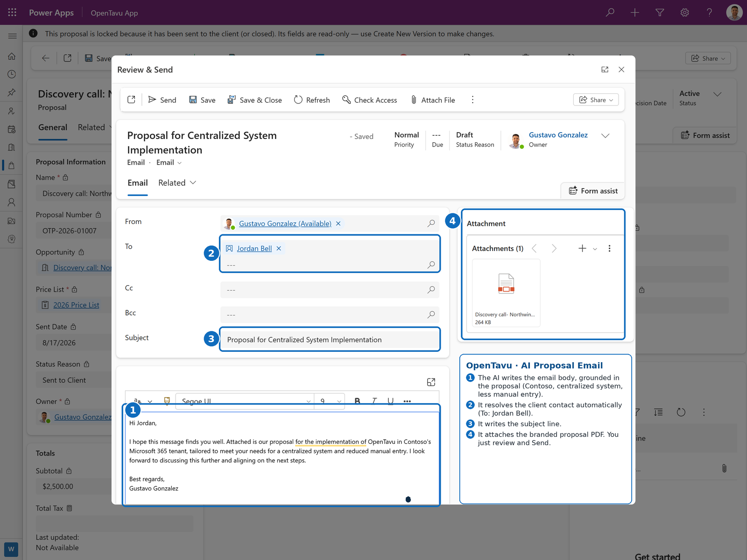
Task: Open the font size 9 dropdown
Action: (330, 401)
